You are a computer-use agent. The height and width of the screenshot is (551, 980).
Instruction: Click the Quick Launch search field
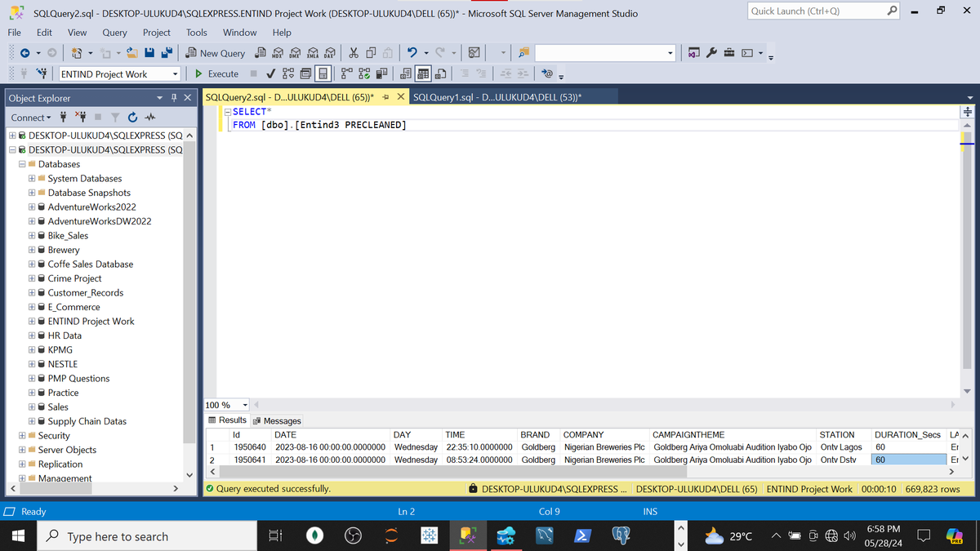(x=823, y=11)
